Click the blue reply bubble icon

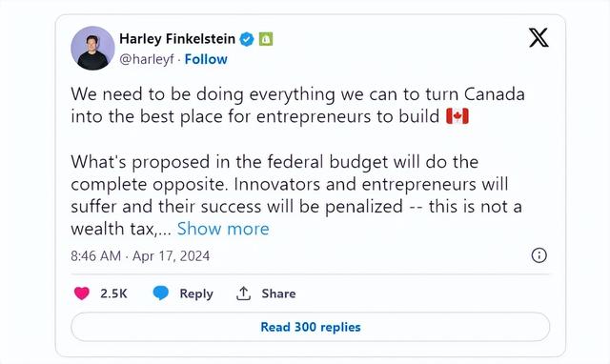(161, 293)
